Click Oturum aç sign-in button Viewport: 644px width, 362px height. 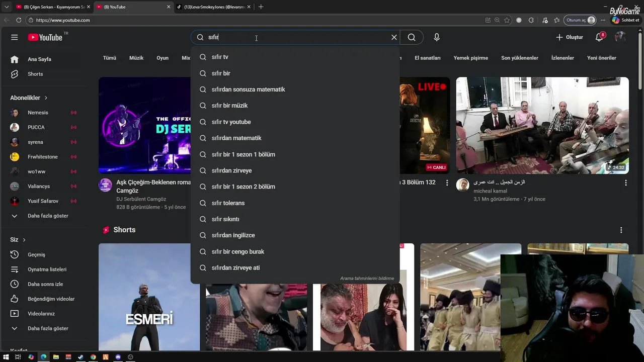(580, 20)
